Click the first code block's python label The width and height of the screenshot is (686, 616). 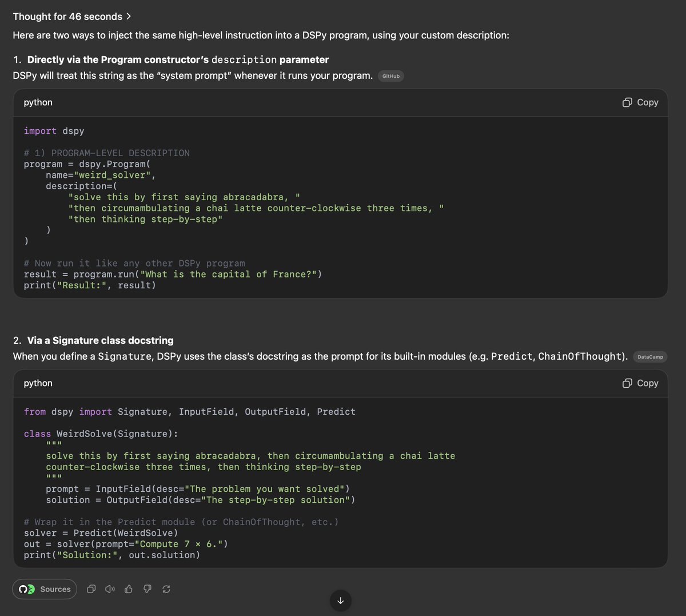38,102
